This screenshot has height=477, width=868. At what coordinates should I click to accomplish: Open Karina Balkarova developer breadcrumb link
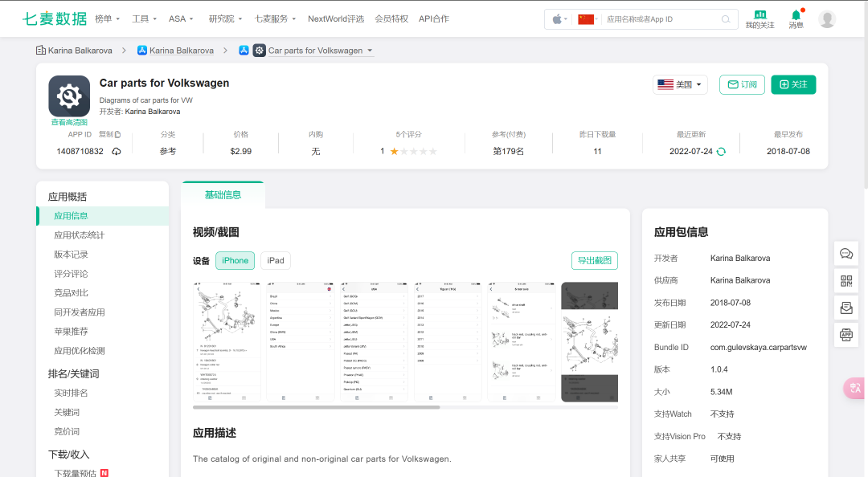[x=182, y=51]
